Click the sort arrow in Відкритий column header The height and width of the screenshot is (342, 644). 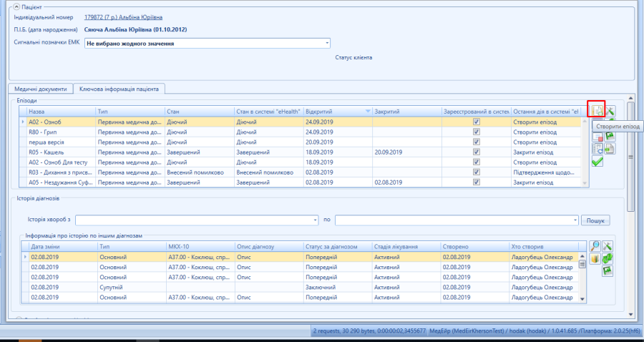tap(368, 112)
